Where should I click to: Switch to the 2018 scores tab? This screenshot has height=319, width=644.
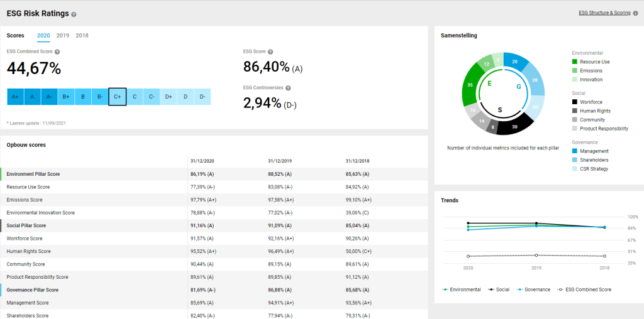click(82, 36)
